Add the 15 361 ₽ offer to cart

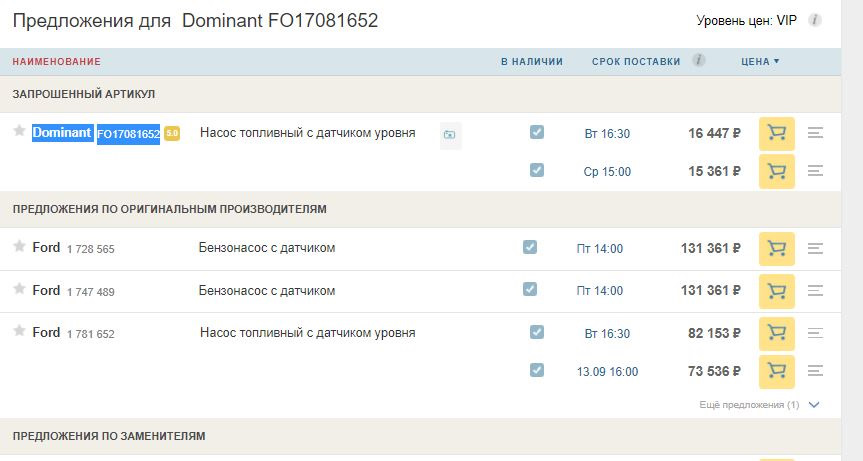776,171
